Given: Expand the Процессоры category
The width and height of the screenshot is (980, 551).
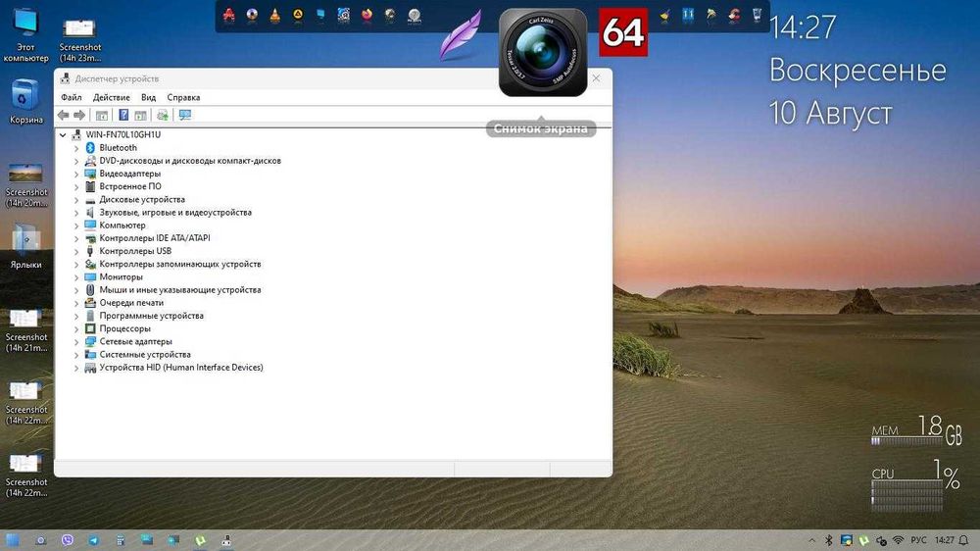Looking at the screenshot, I should click(x=76, y=329).
